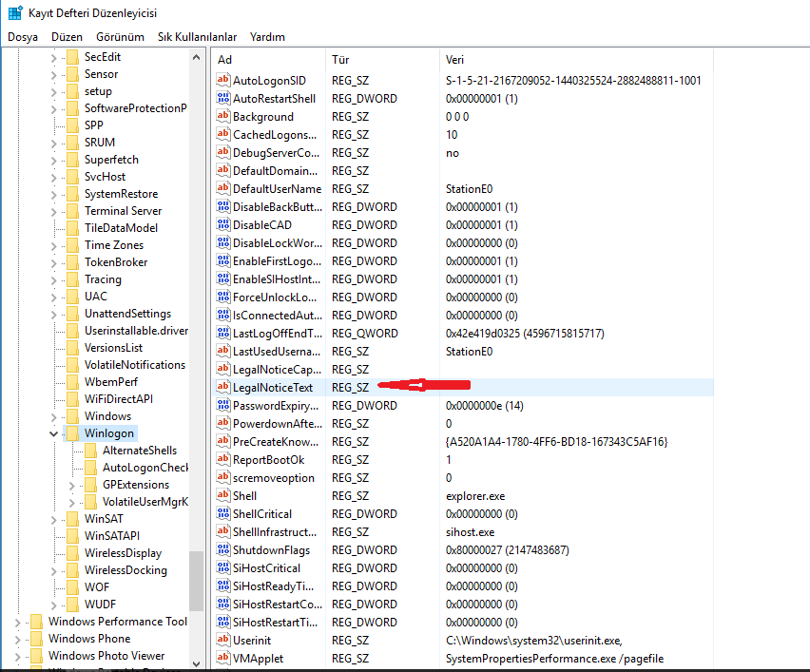Select the Superfetch key
Image resolution: width=810 pixels, height=672 pixels.
(x=111, y=160)
